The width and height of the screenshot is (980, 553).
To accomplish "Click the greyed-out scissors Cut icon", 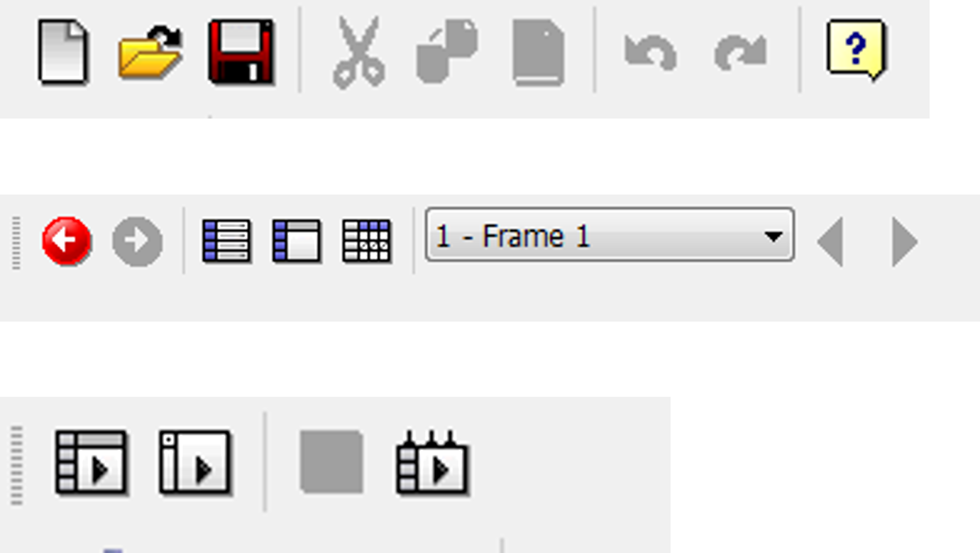I will [x=359, y=53].
